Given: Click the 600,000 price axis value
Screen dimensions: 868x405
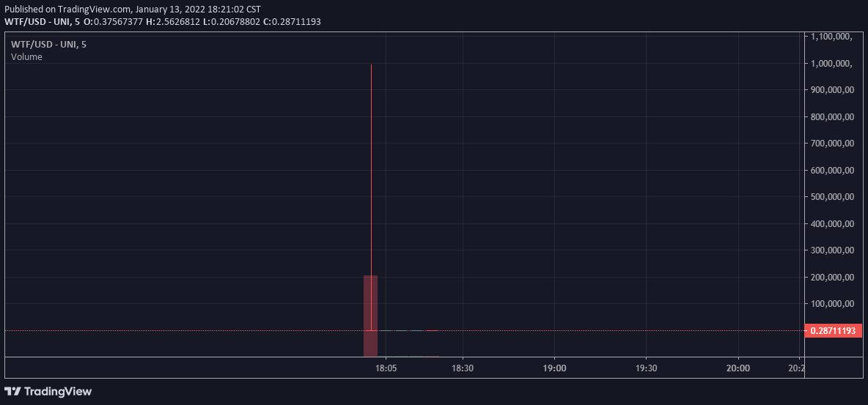Looking at the screenshot, I should click(833, 170).
